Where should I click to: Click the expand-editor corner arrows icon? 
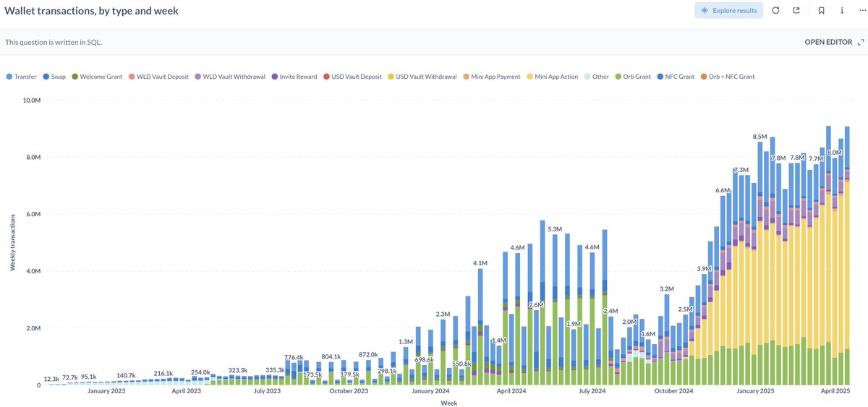coord(860,42)
